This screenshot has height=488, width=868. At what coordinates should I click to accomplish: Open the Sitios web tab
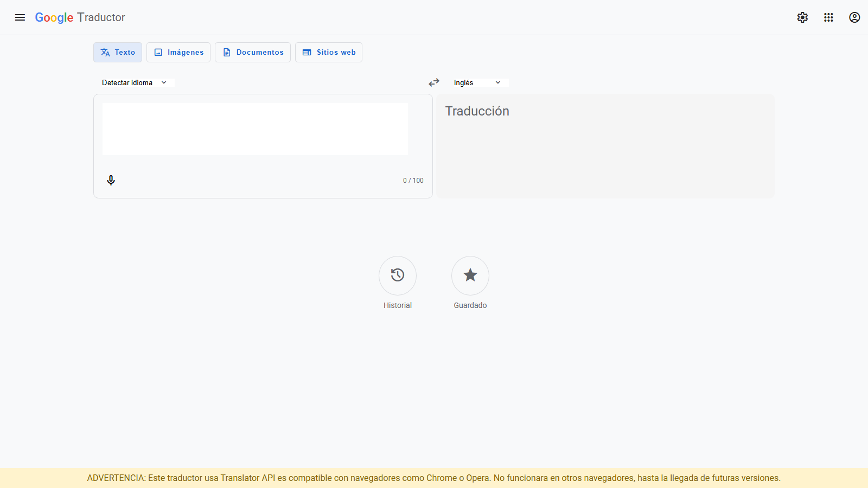pyautogui.click(x=328, y=52)
